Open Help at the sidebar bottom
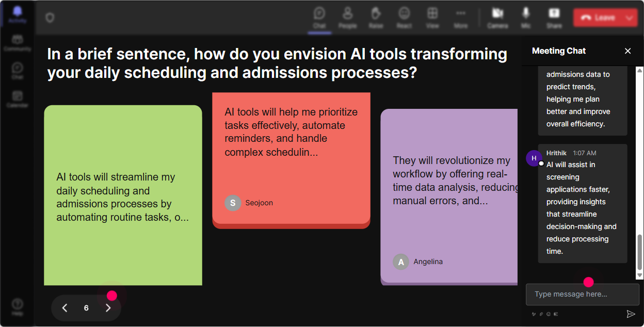The height and width of the screenshot is (327, 644). click(x=18, y=307)
